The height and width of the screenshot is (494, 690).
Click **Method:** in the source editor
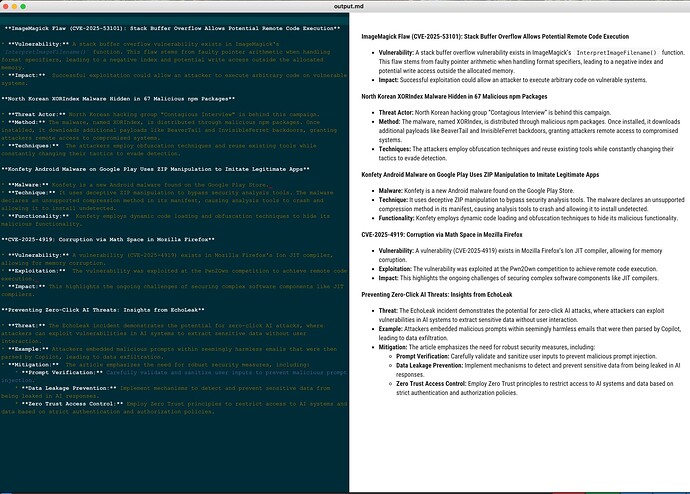coord(27,122)
